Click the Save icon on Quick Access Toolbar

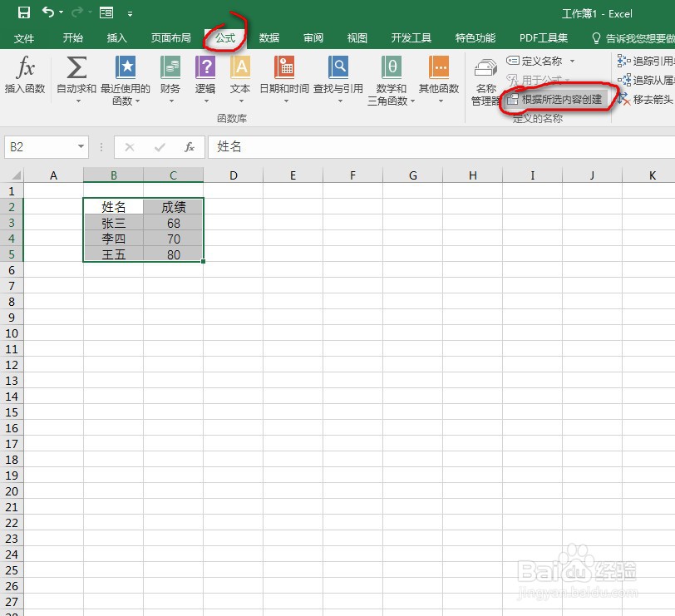point(23,12)
